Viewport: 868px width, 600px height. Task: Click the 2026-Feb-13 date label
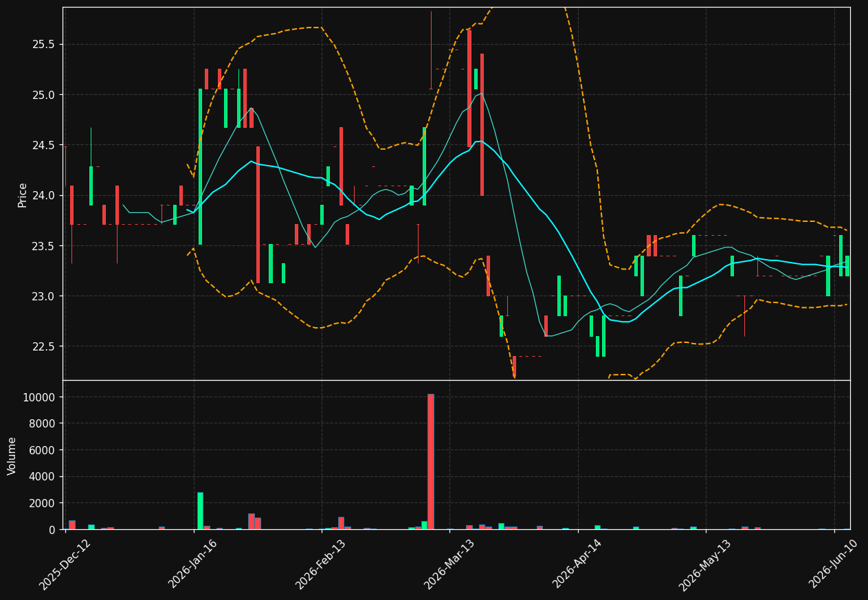pyautogui.click(x=320, y=564)
